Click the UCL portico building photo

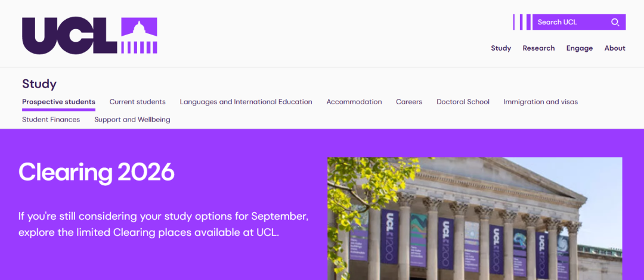[475, 219]
